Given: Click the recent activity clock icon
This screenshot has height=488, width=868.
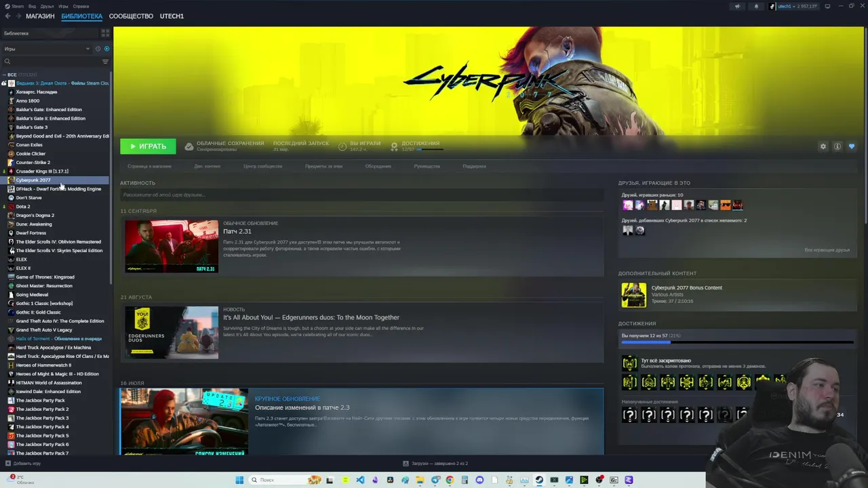Looking at the screenshot, I should point(98,49).
